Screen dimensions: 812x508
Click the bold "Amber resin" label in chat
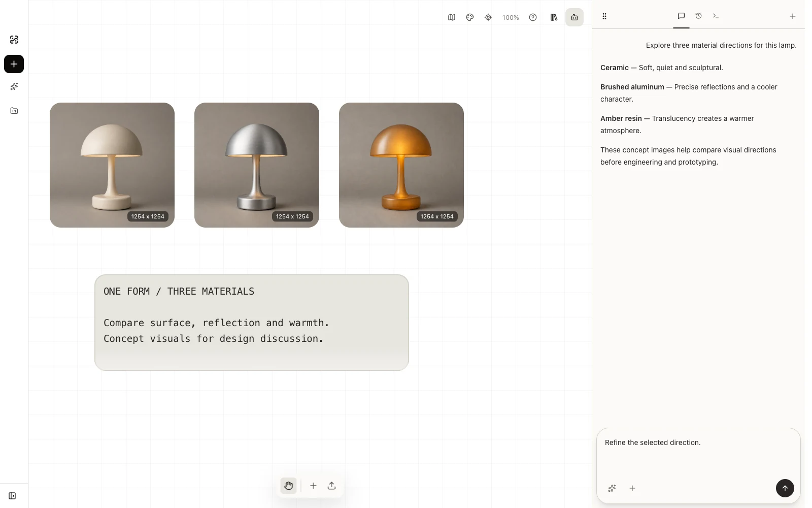(621, 118)
